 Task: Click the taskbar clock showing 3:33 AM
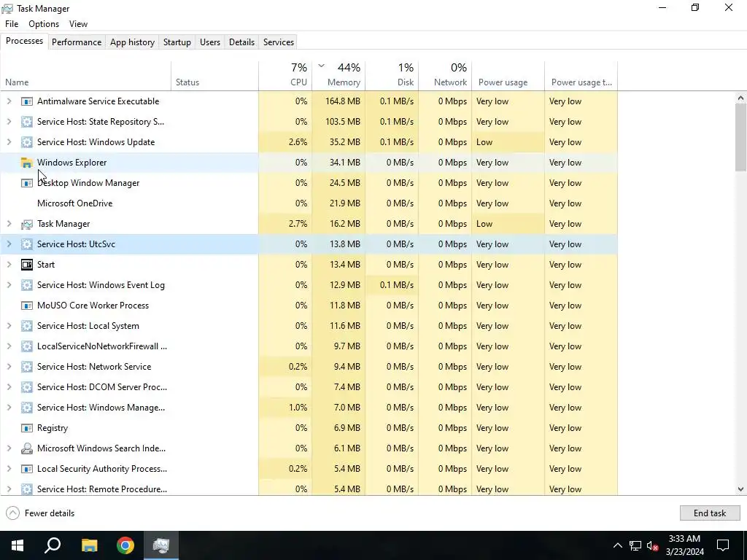[684, 545]
